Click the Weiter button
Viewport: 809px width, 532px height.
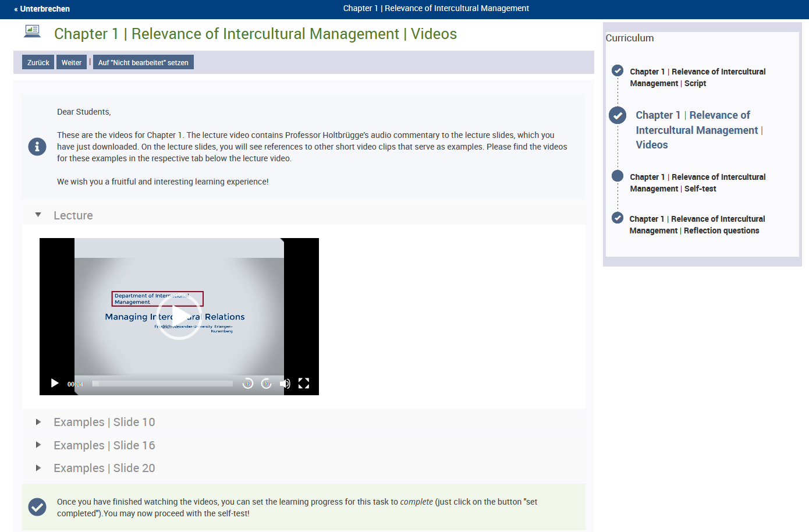pos(72,62)
